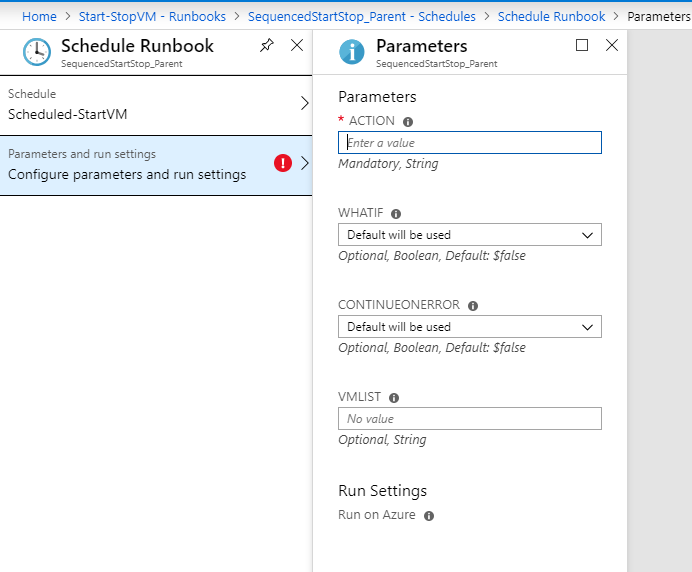692x572 pixels.
Task: Click info icon next to Run on Azure
Action: [429, 516]
